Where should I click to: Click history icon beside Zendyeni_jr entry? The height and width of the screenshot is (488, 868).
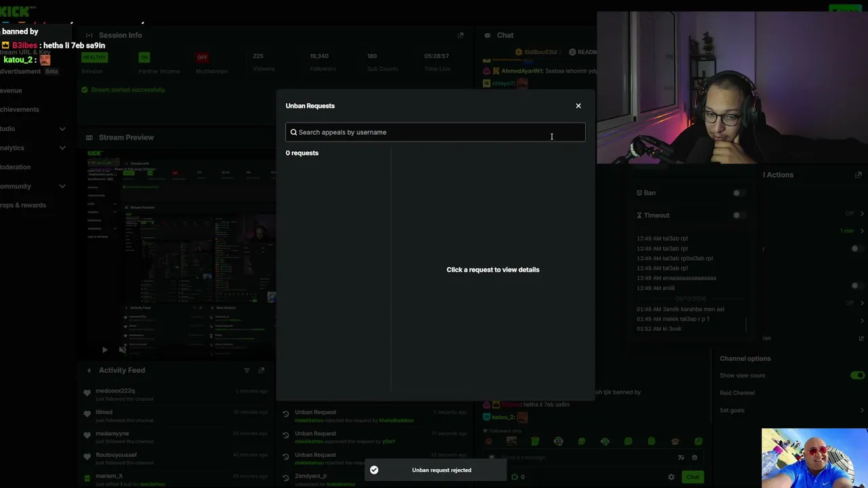click(286, 479)
